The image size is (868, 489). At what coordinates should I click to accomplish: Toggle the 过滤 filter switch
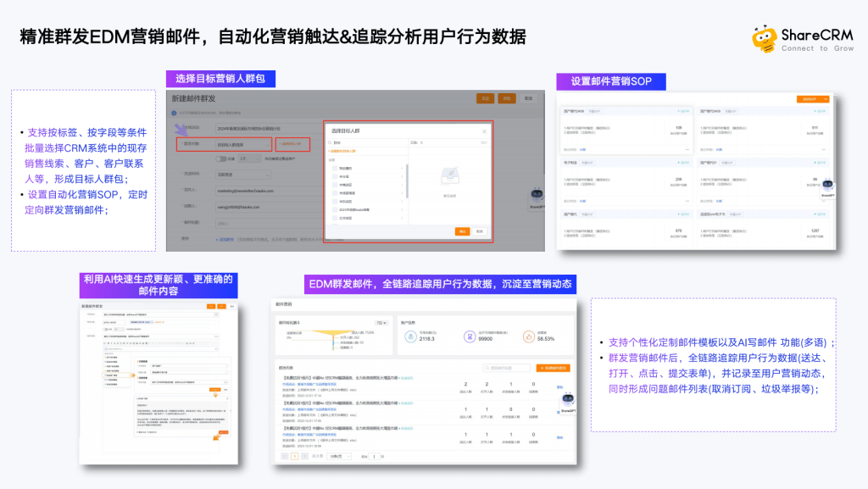221,158
